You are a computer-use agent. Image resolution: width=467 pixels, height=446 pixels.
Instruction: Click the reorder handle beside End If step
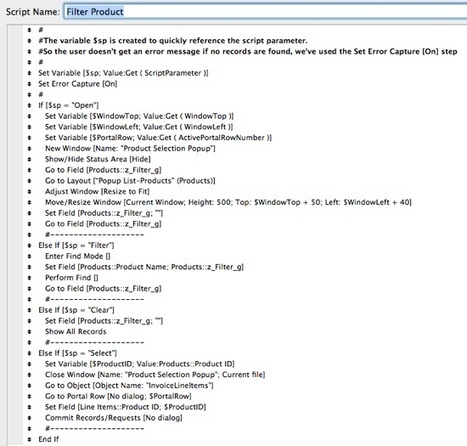pos(29,439)
